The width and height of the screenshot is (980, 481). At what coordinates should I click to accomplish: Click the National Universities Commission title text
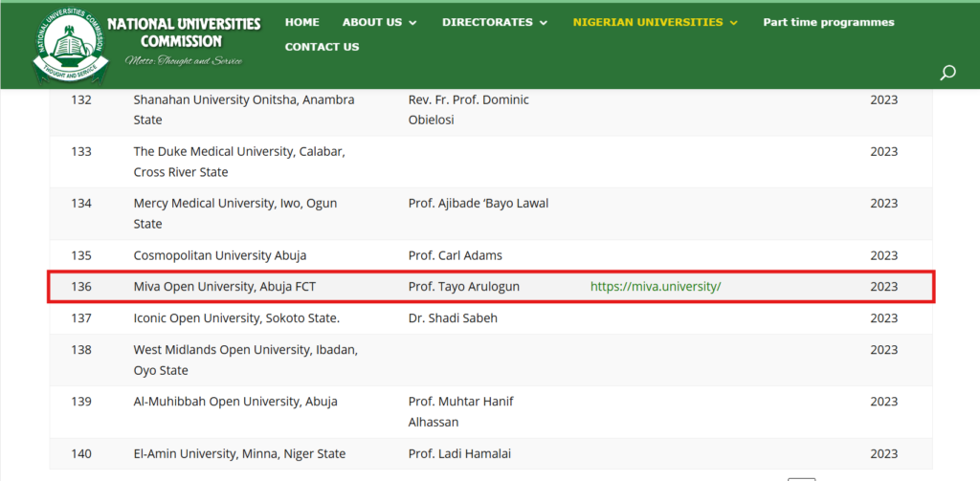pos(184,33)
